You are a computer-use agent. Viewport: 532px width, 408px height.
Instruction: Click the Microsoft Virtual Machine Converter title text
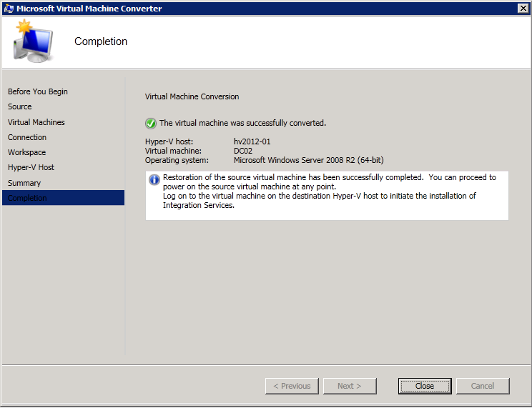coord(89,9)
